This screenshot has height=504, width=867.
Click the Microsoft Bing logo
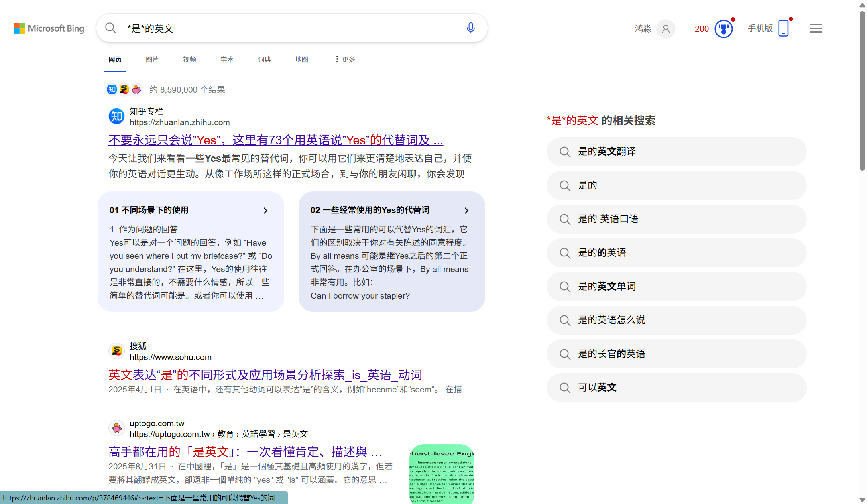coord(49,28)
